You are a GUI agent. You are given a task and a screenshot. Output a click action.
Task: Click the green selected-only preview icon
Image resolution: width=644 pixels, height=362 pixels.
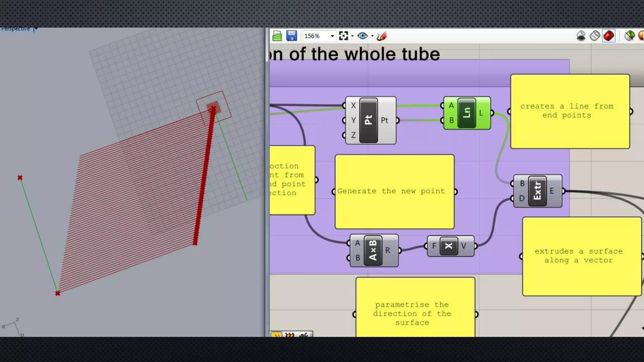tap(629, 36)
